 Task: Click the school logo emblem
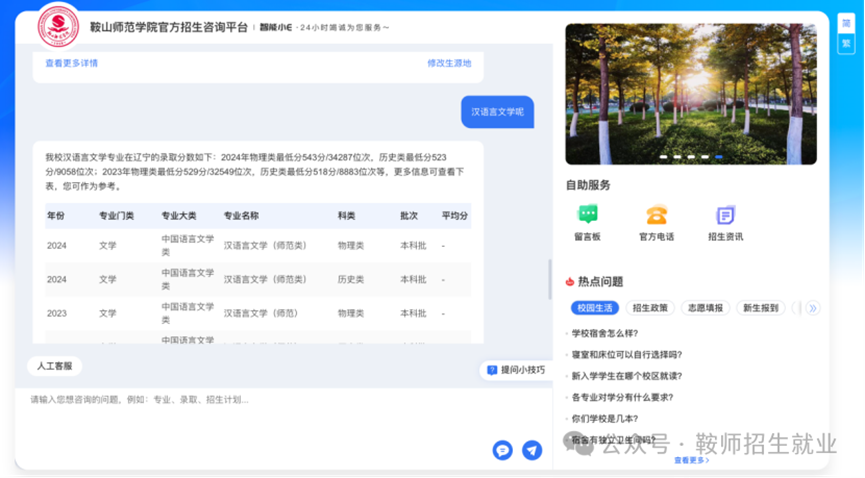(x=58, y=26)
